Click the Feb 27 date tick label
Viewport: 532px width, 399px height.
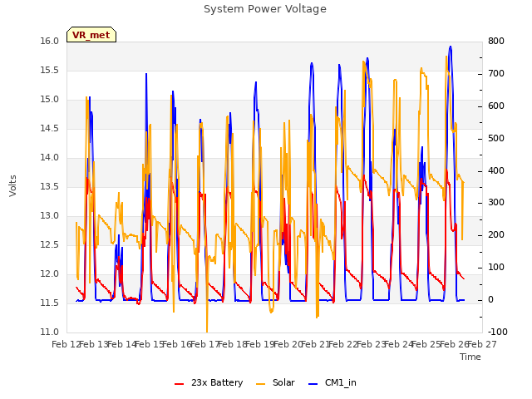482,344
